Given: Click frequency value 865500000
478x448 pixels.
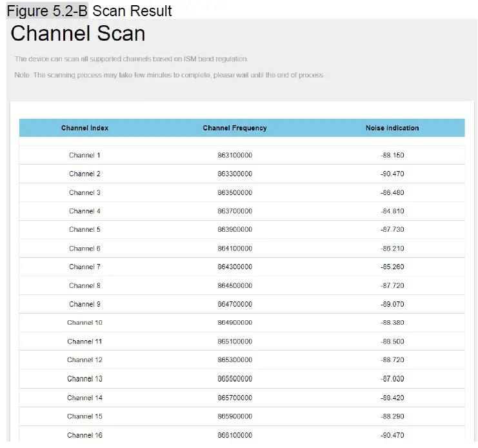Looking at the screenshot, I should tap(235, 379).
